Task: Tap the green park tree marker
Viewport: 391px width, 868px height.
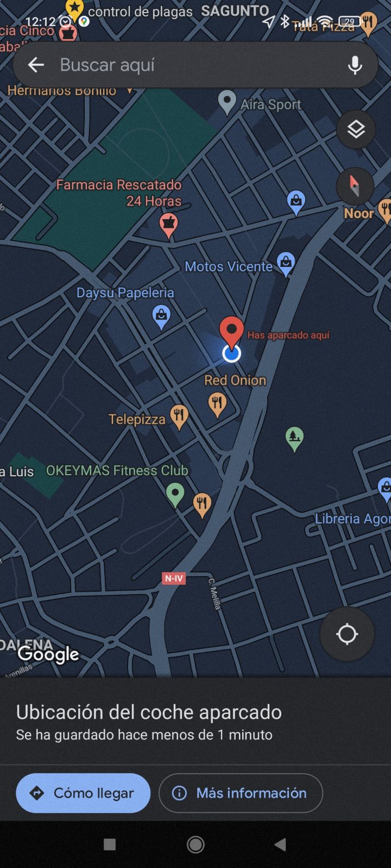Action: (x=294, y=439)
